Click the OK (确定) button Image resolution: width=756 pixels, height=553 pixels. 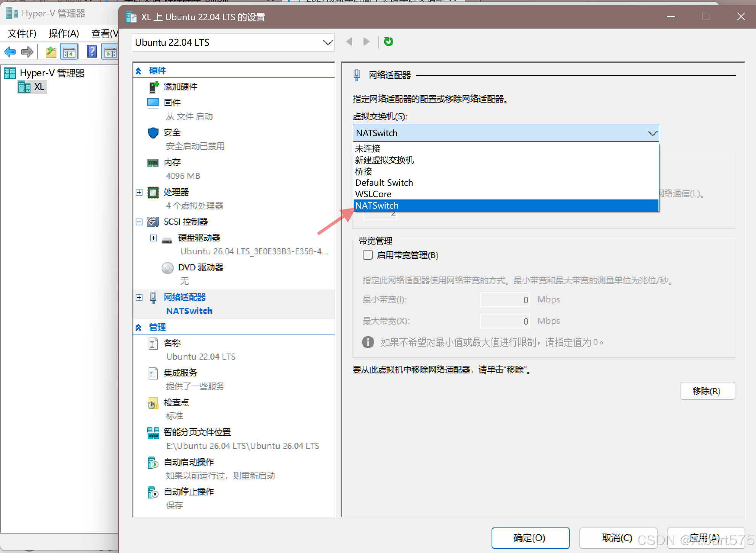coord(530,538)
